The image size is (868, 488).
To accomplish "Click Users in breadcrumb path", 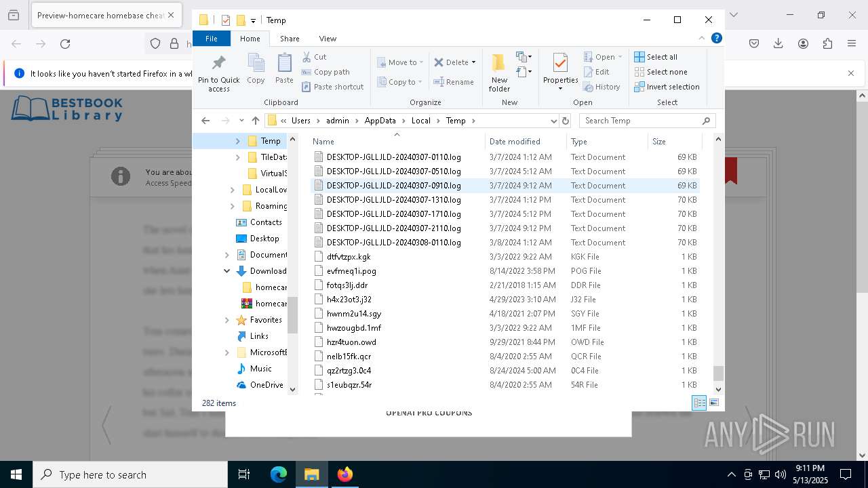I will coord(301,121).
